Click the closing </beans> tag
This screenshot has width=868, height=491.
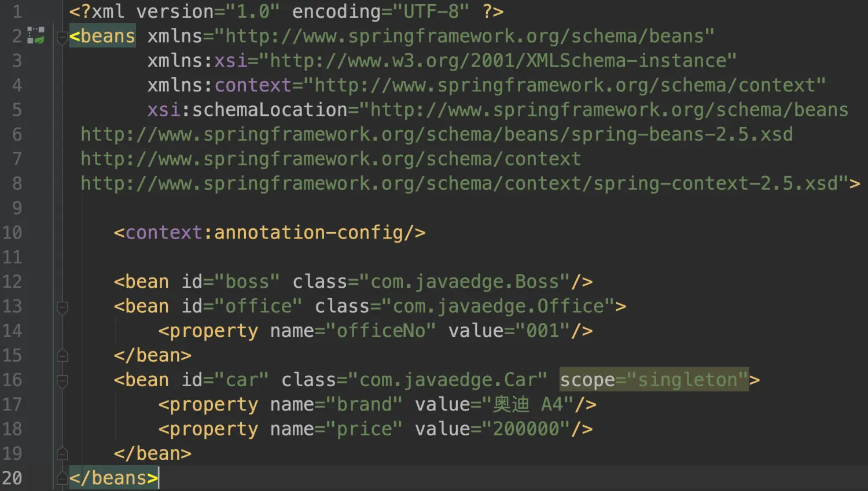coord(113,478)
